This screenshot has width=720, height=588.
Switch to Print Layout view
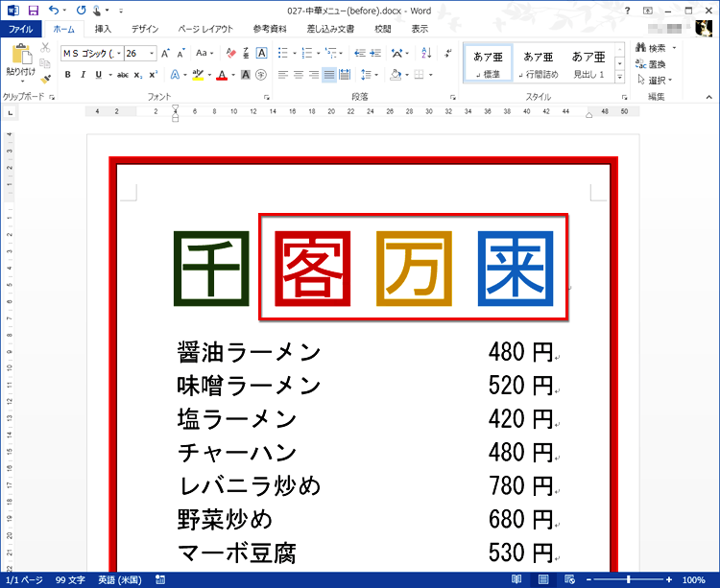pyautogui.click(x=543, y=579)
